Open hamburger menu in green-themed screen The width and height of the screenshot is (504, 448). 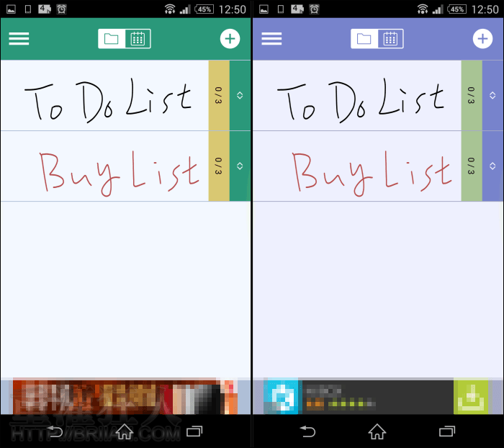19,39
